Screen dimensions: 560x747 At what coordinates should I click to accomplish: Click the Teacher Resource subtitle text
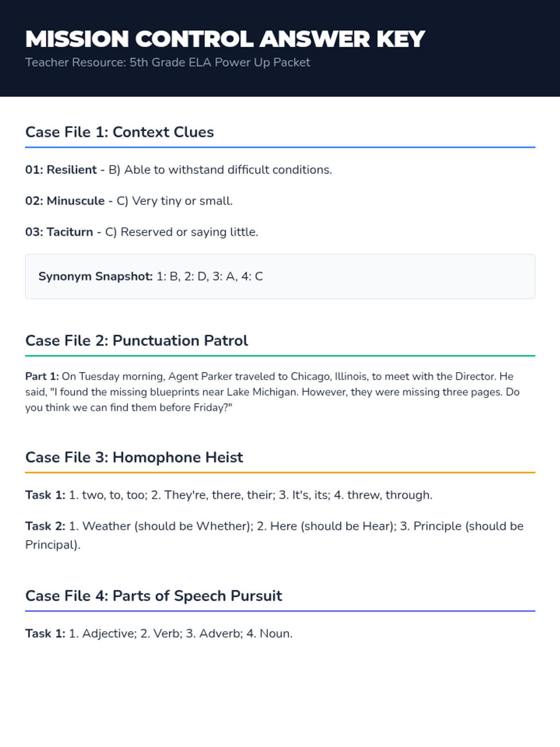pos(168,63)
